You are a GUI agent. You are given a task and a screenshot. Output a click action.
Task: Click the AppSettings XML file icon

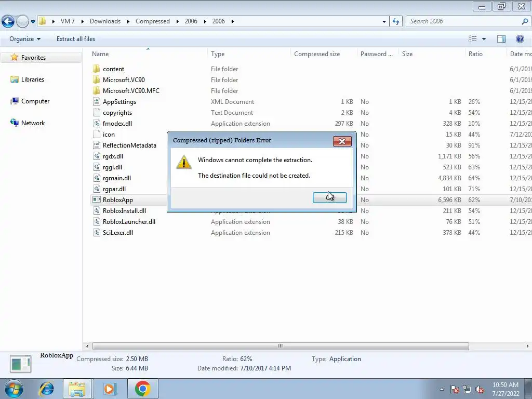(x=97, y=101)
